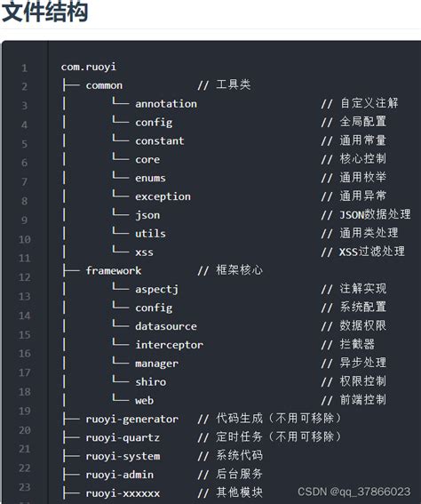This screenshot has width=421, height=504.
Task: Select the ruoyi-system module entry
Action: point(123,456)
